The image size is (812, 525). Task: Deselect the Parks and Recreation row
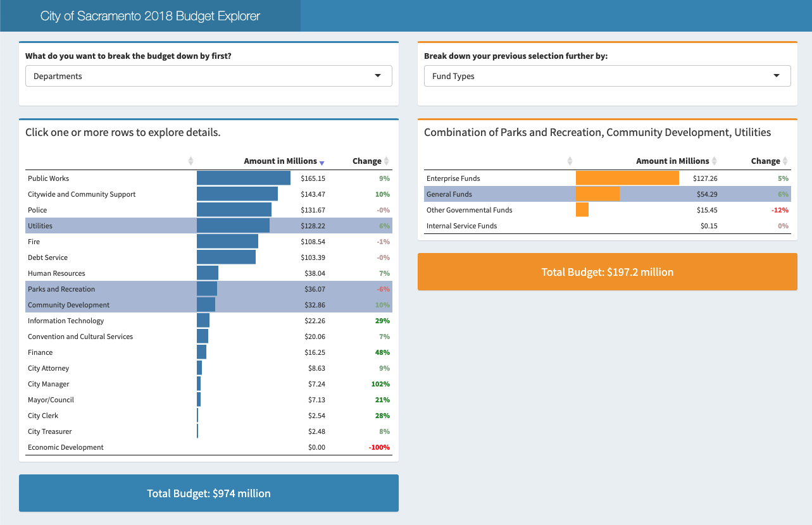point(209,289)
